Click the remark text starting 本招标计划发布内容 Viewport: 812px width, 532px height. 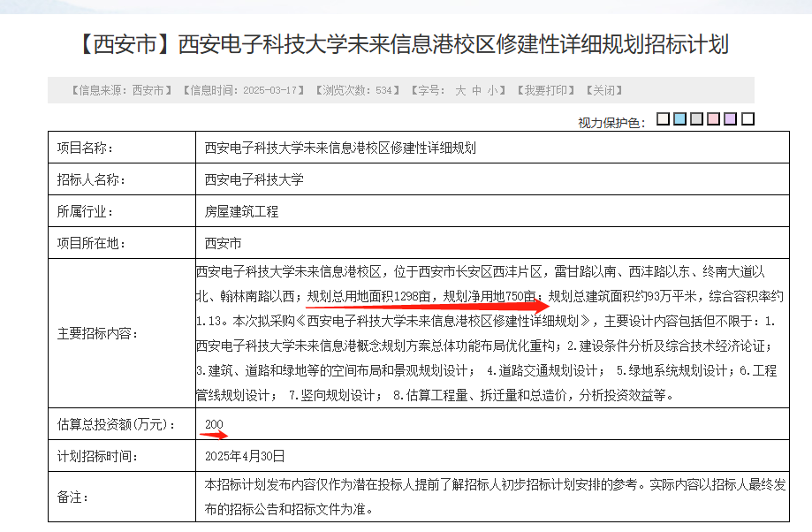[495, 497]
